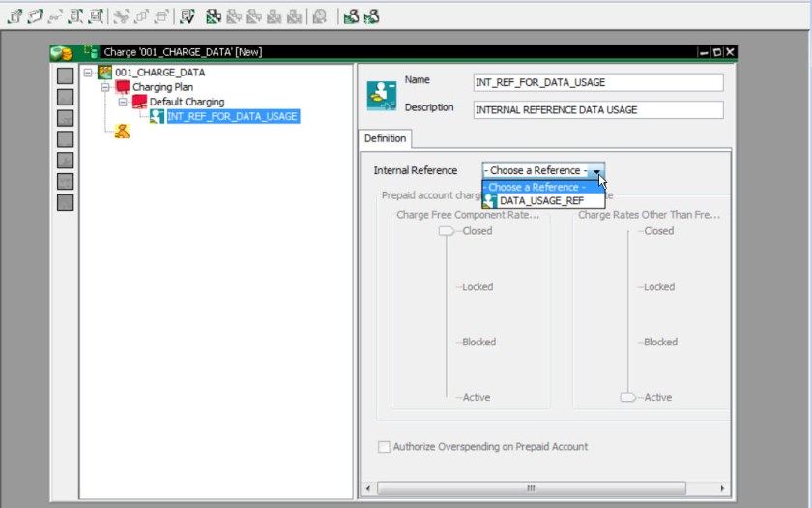The image size is (812, 508).
Task: Pick '- Choose a Reference -' list option
Action: point(543,187)
